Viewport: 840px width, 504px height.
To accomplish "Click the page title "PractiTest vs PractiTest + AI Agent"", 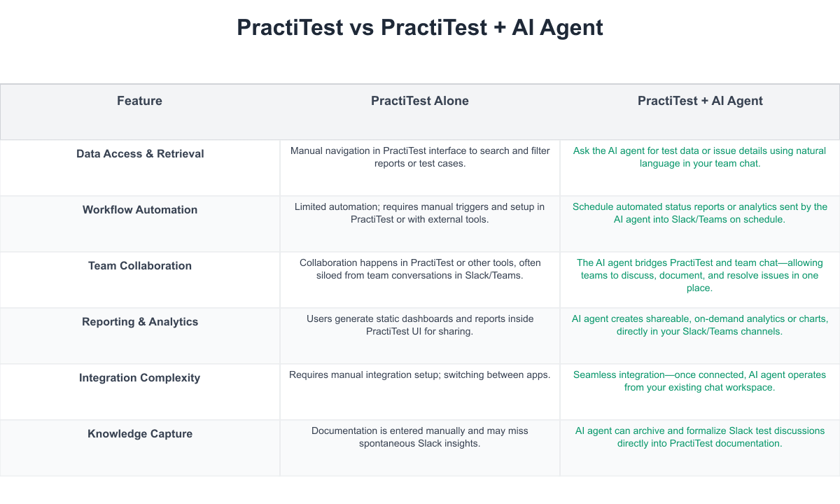I will click(x=420, y=28).
